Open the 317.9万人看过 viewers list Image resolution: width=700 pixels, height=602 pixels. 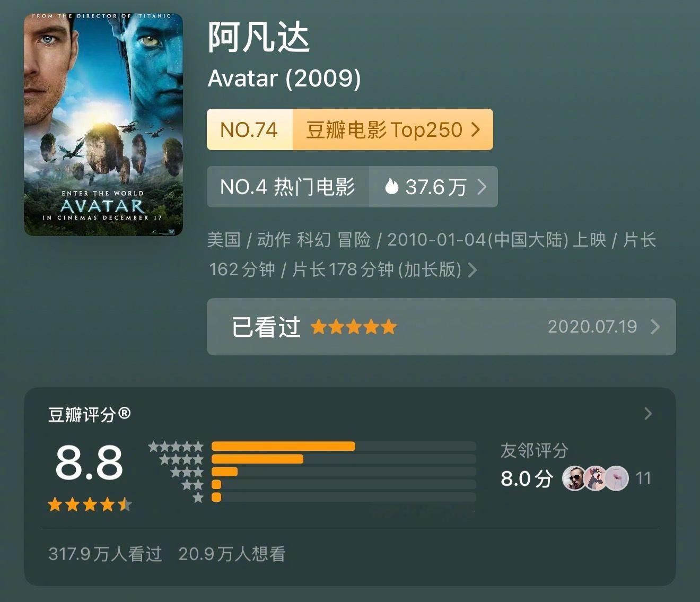pos(105,554)
